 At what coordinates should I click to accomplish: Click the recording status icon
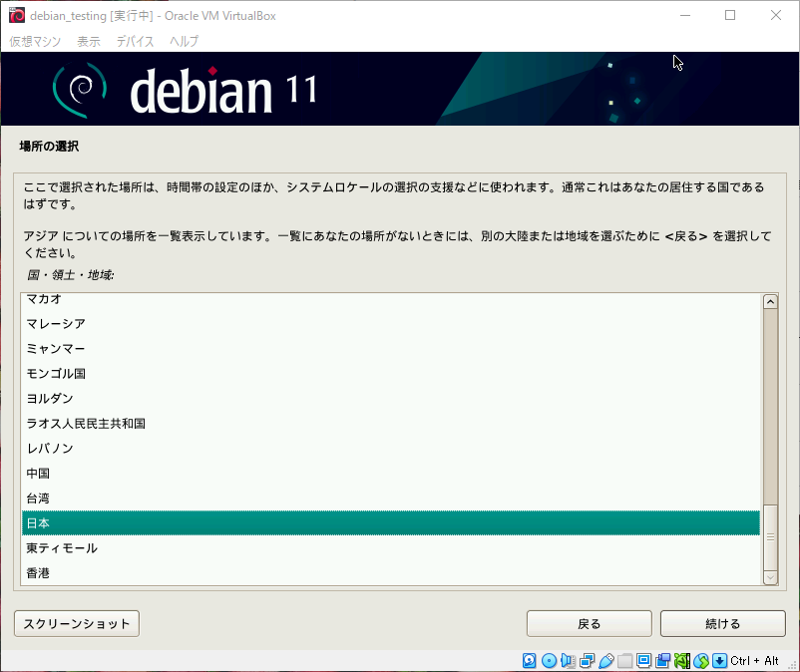662,661
